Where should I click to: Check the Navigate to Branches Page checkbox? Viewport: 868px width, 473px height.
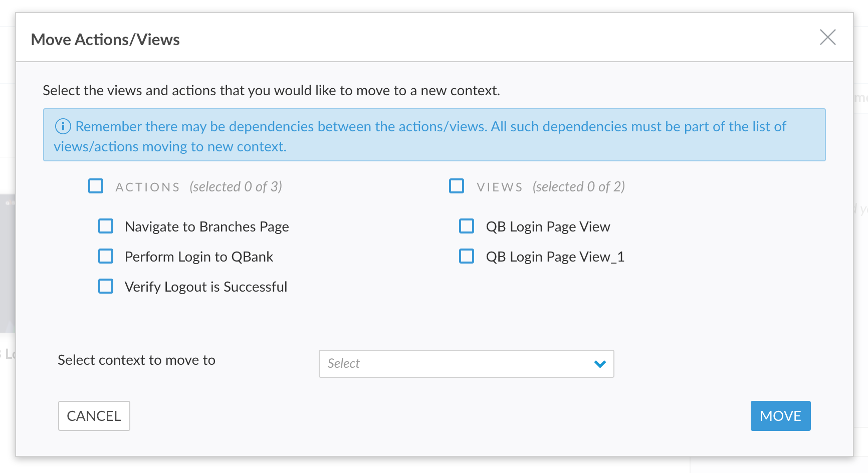[106, 226]
